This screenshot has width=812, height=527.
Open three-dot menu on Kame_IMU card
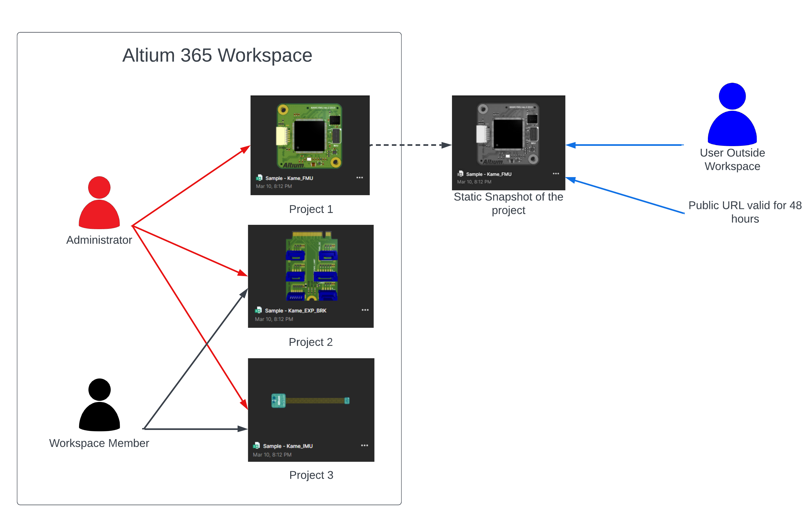[x=364, y=445]
